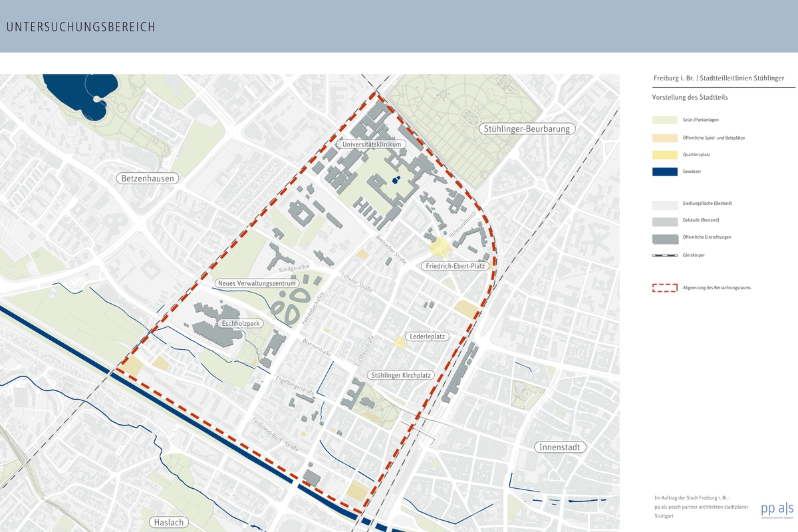Select the 'Fehrenbachallee' street name

pyautogui.click(x=313, y=309)
